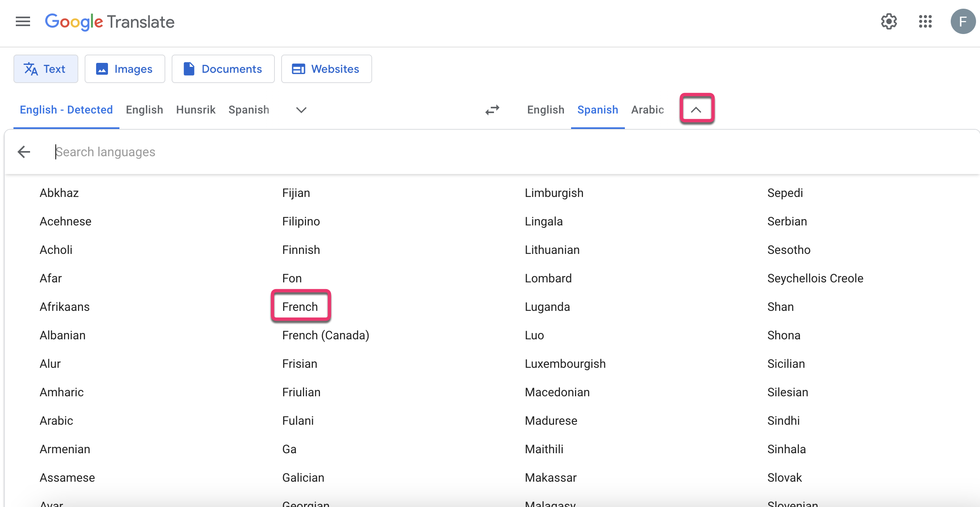Choose Armenian from the list

click(x=65, y=449)
